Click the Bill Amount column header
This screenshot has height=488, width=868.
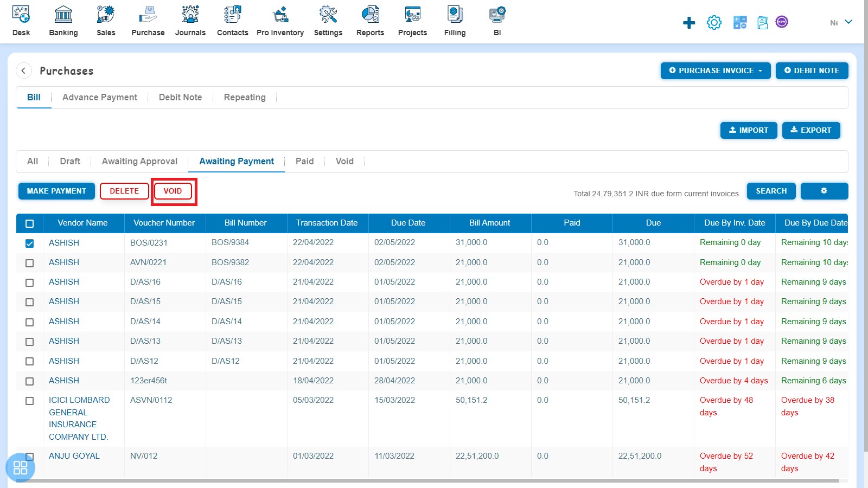coord(490,223)
